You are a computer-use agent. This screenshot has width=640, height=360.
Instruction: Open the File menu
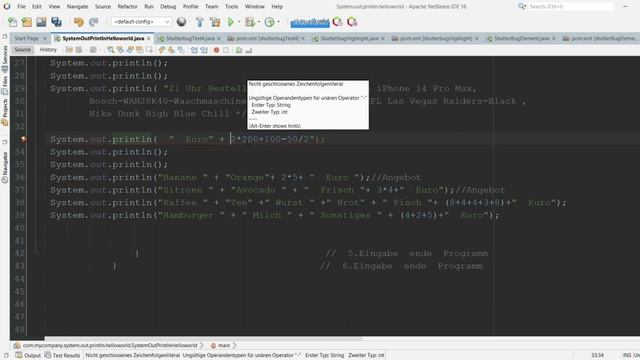point(21,7)
